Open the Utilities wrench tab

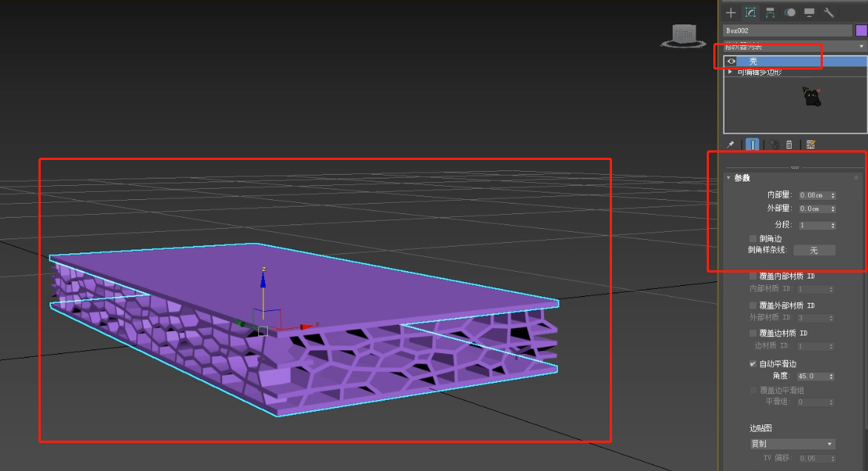coord(829,13)
